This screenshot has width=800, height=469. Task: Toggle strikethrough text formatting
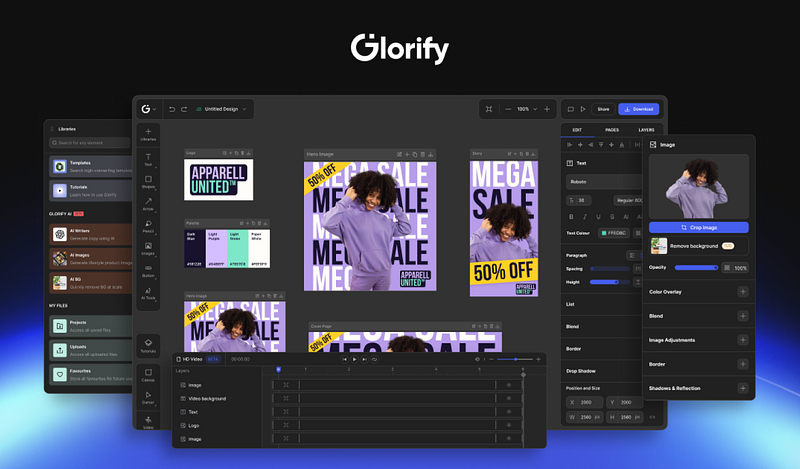coord(612,217)
